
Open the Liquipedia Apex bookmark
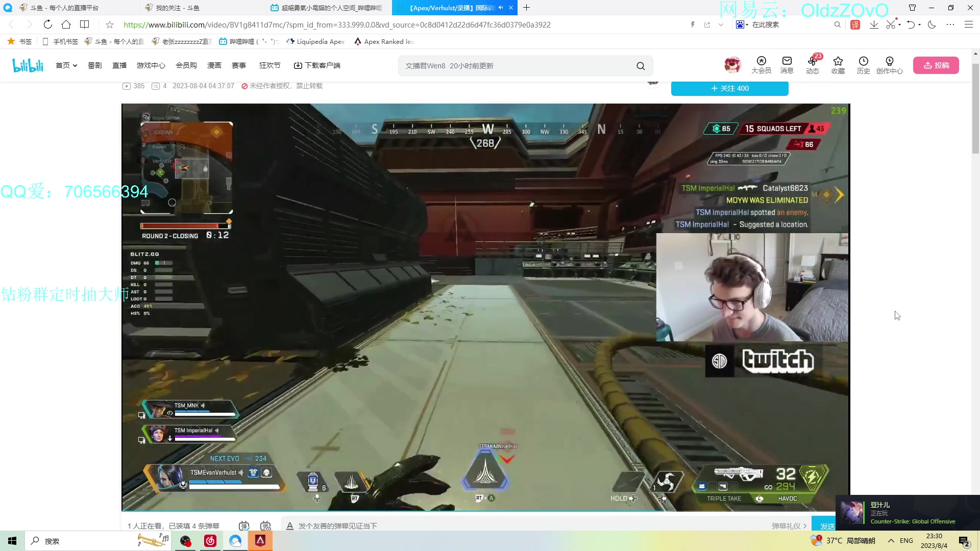pyautogui.click(x=315, y=41)
